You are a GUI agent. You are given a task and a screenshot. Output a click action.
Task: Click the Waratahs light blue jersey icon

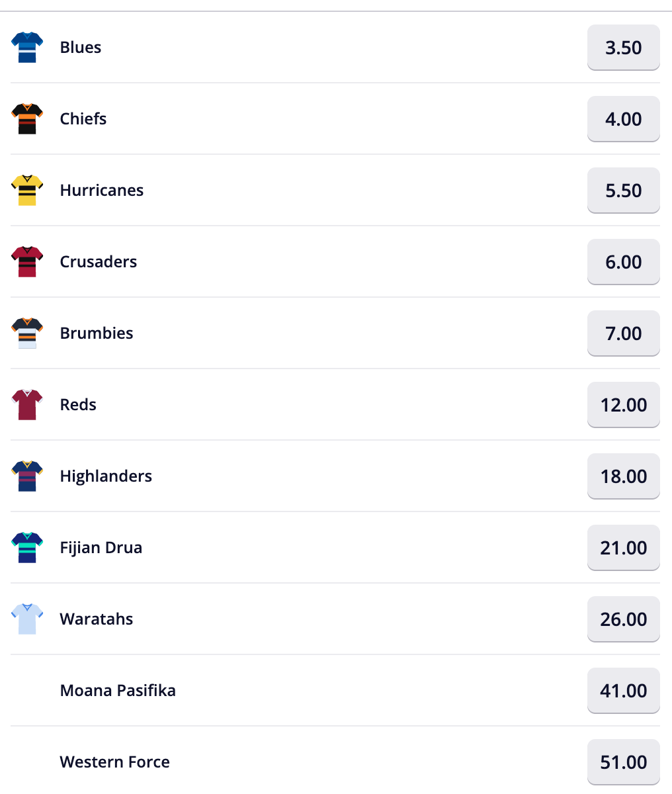(x=27, y=619)
